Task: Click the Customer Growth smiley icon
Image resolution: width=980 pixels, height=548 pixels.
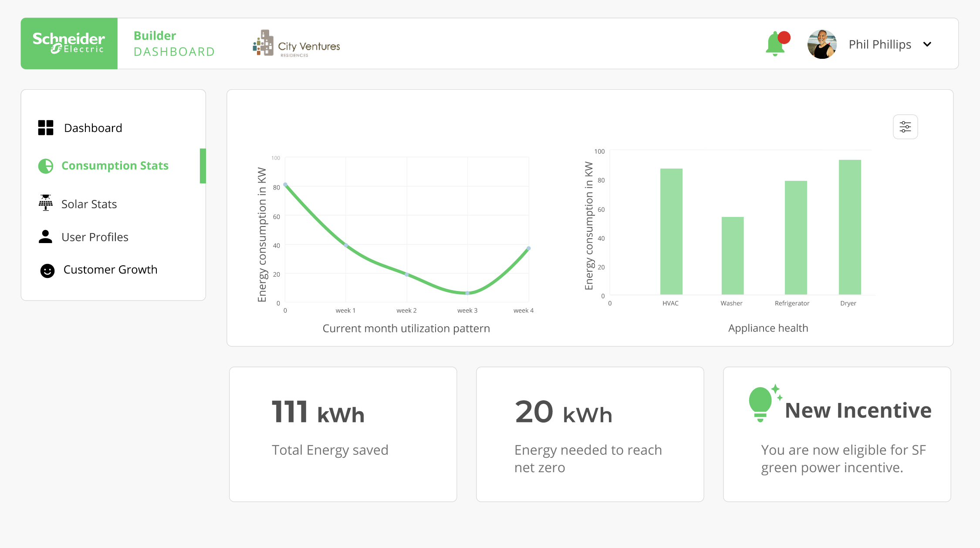Action: click(47, 271)
